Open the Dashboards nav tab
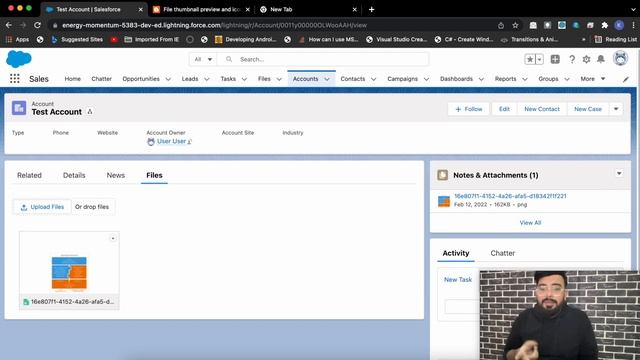 tap(456, 79)
